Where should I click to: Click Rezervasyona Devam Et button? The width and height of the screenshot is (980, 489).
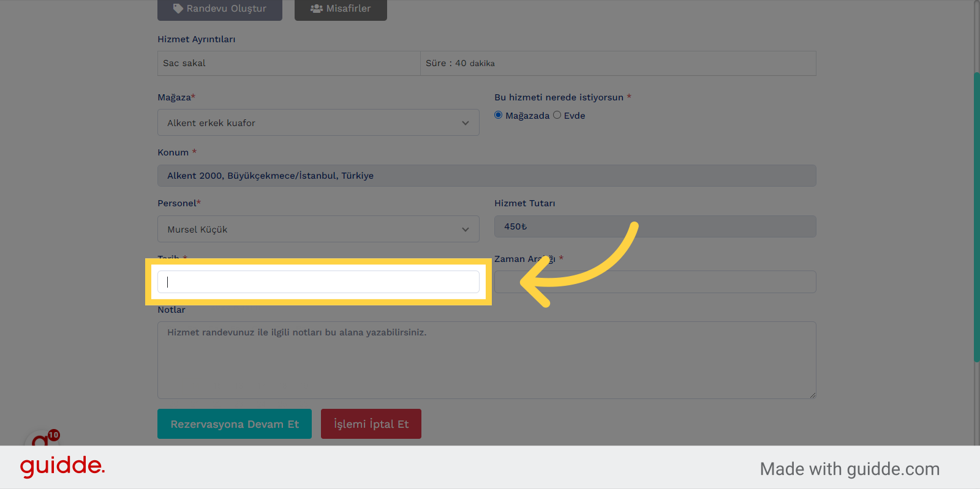235,424
